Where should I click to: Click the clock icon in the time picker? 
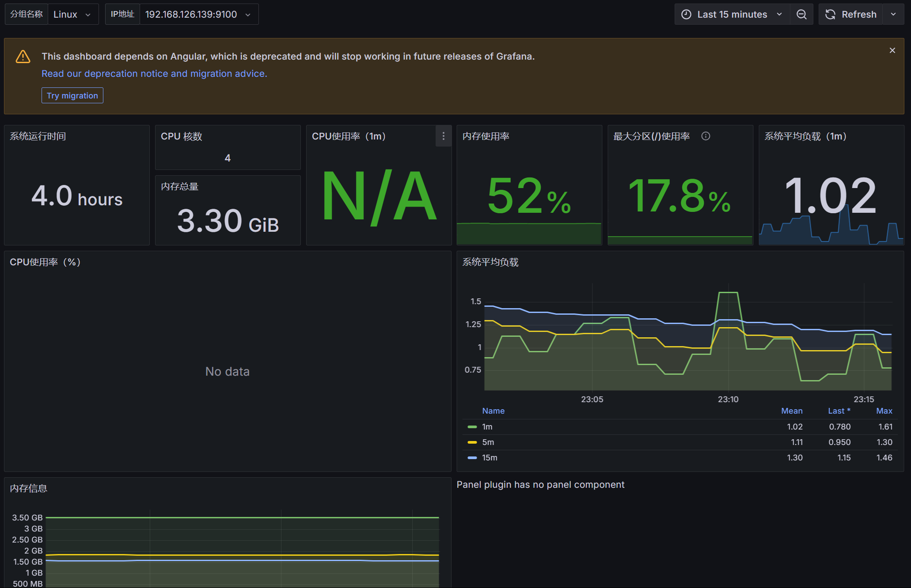click(x=686, y=15)
